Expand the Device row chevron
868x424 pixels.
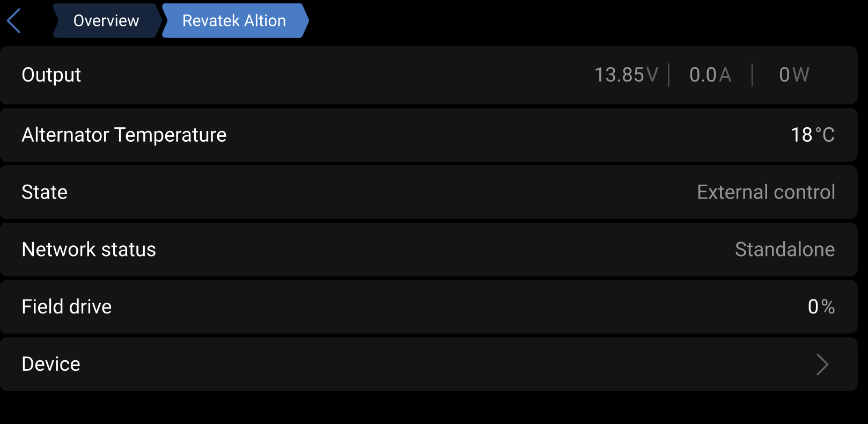[x=822, y=364]
